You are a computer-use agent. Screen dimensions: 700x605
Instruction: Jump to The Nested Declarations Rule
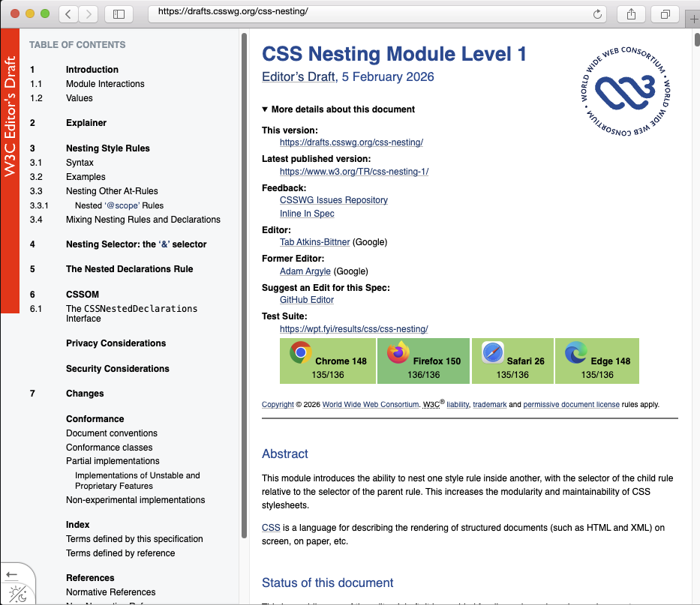[x=130, y=269]
